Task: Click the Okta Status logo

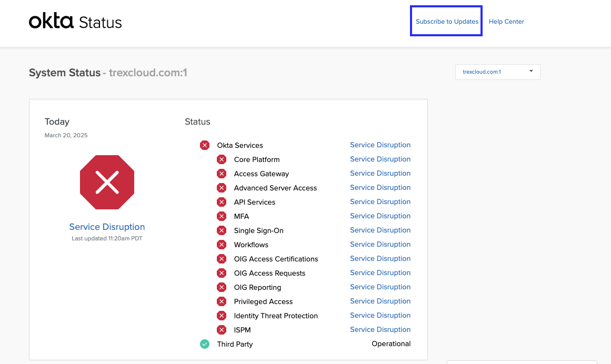Action: 75,22
